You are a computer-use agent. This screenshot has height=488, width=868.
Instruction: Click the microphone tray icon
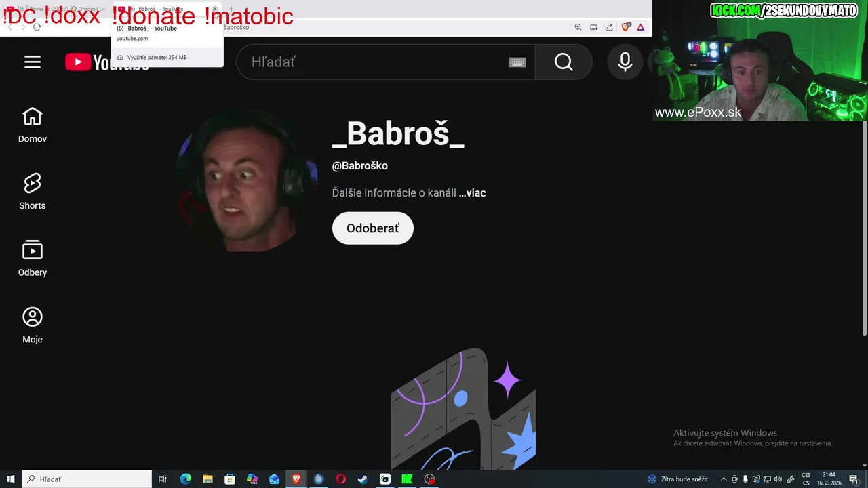click(x=745, y=479)
